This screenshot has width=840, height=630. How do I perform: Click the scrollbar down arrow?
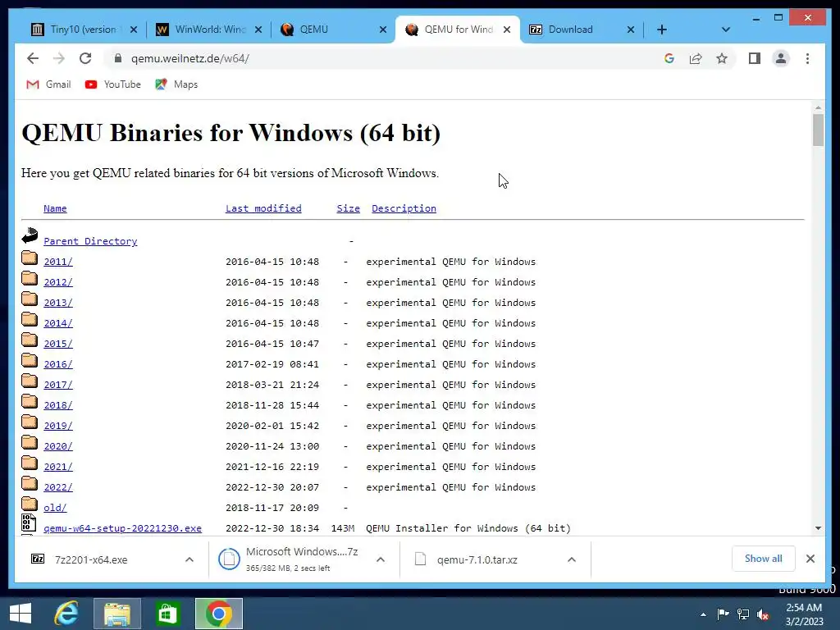tap(818, 528)
